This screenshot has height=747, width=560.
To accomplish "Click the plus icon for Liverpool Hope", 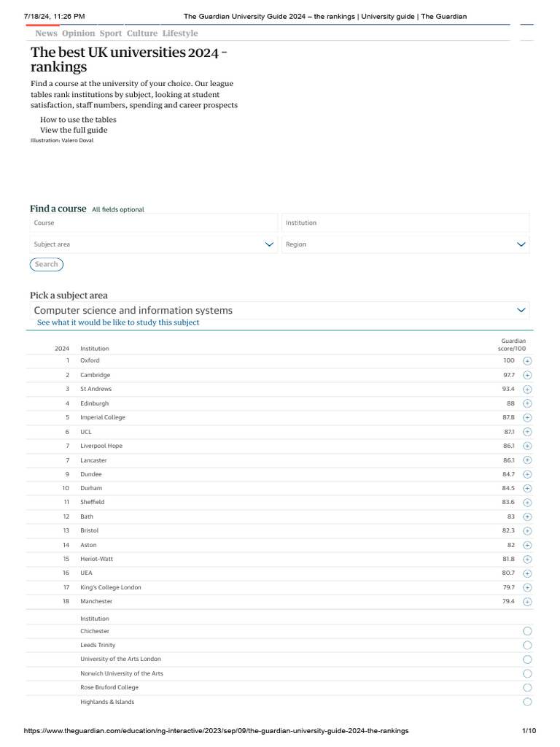I will (x=527, y=446).
